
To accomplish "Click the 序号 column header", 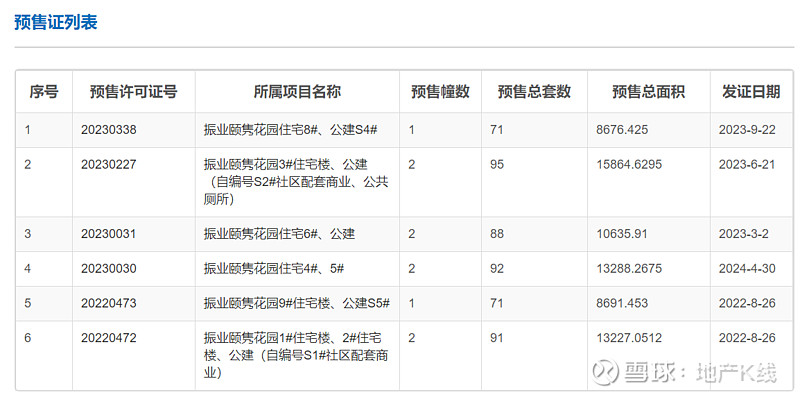I will click(x=43, y=92).
